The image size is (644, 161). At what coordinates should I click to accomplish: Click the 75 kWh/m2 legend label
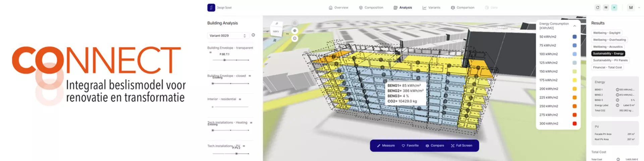tap(547, 45)
